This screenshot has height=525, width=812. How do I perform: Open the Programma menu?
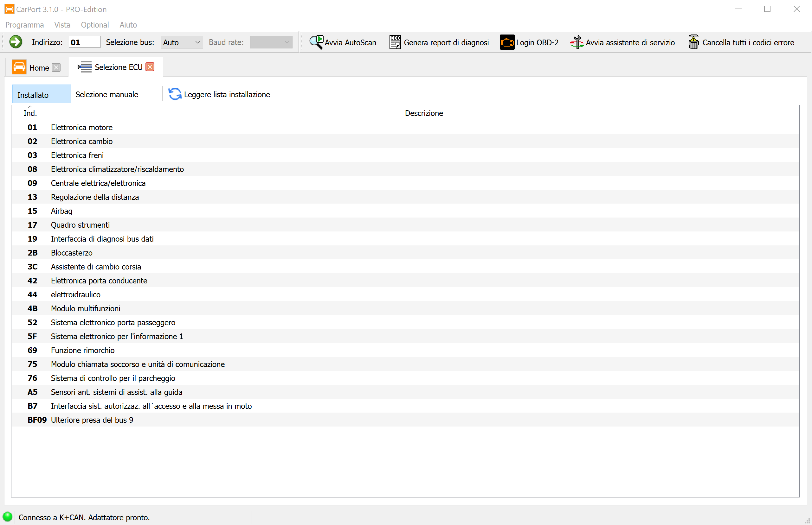click(x=25, y=25)
